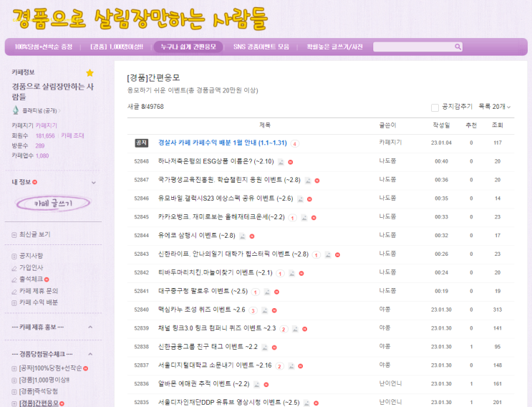The image size is (532, 407).
Task: Open the 2-comment bubble on post 52839
Action: [284, 330]
